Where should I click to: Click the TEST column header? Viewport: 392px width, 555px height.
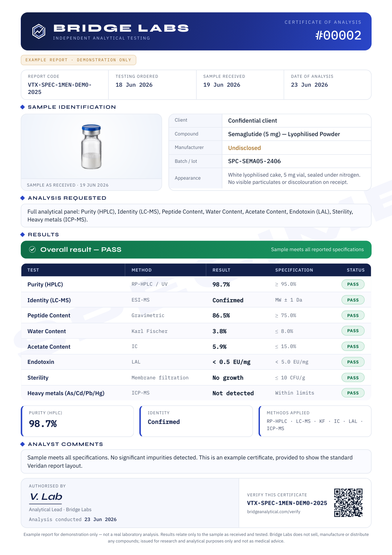33,270
